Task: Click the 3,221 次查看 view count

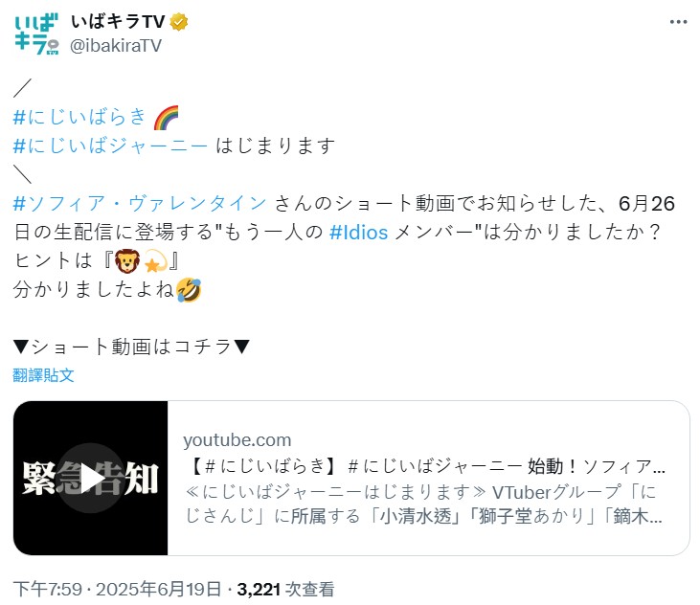Action: coord(285,589)
